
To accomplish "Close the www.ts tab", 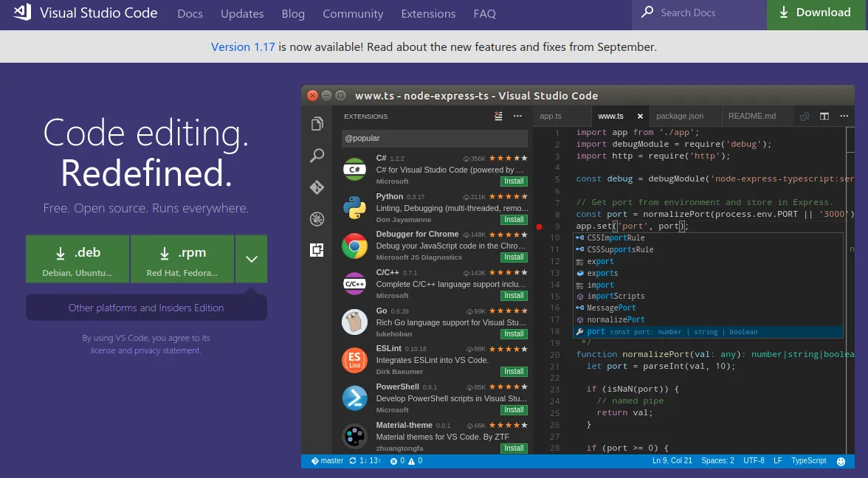I will [640, 117].
